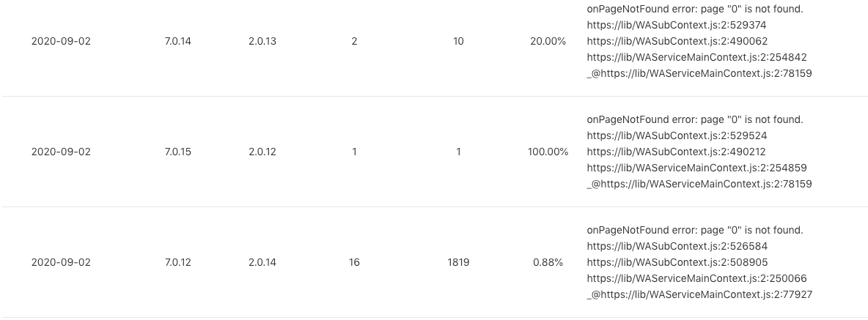The height and width of the screenshot is (320, 868).
Task: Open WASubContext.js:2:529524 stack link
Action: 677,135
